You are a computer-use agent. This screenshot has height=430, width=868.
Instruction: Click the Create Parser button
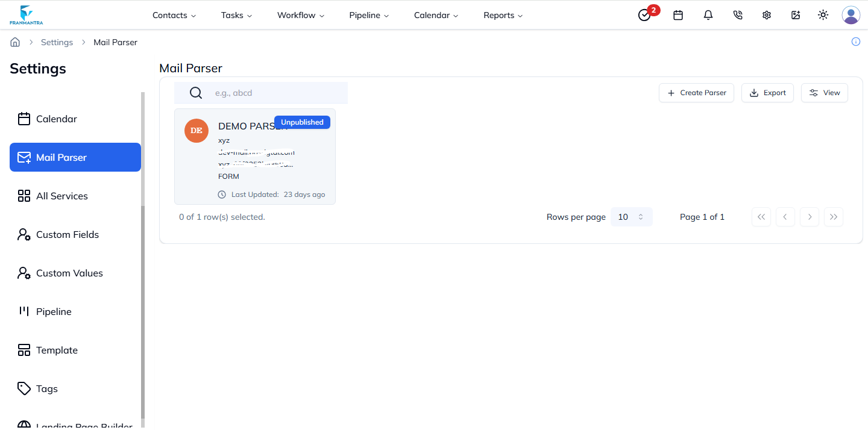696,93
